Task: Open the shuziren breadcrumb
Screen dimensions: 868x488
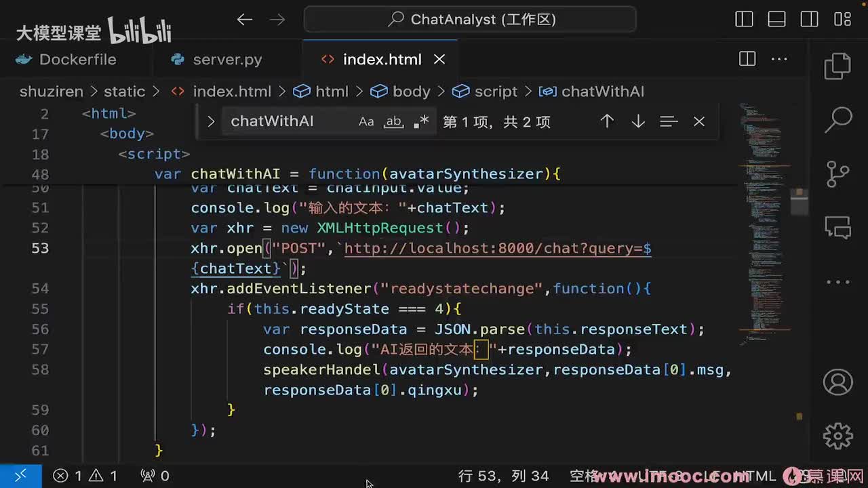Action: (51, 91)
